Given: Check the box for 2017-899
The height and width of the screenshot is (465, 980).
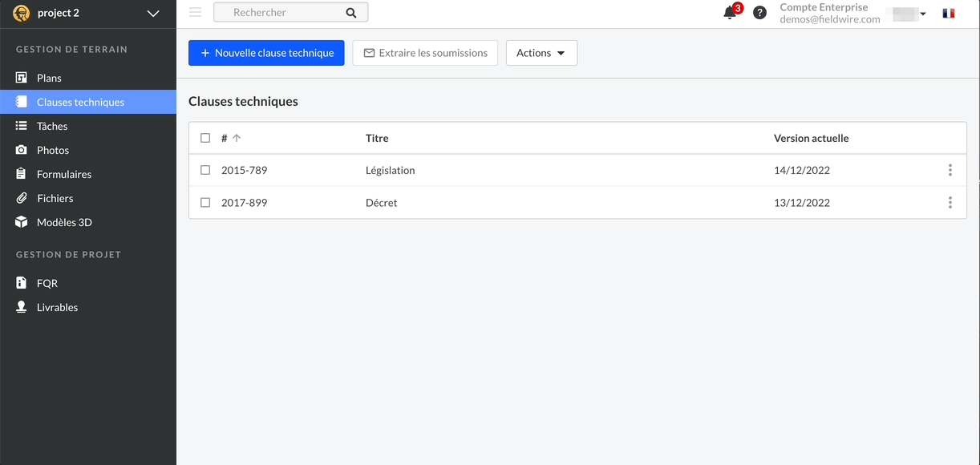Looking at the screenshot, I should [x=205, y=203].
